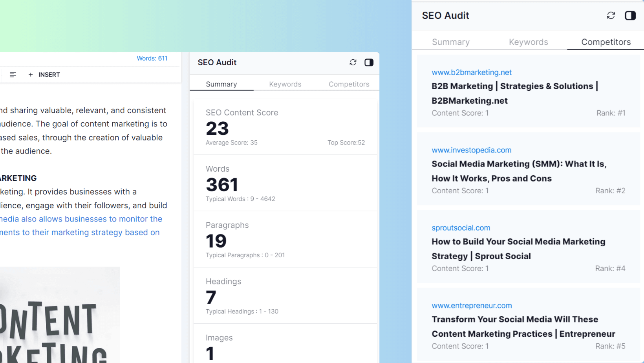Click the Paragraphs label in summary
Image resolution: width=644 pixels, height=363 pixels.
(227, 225)
